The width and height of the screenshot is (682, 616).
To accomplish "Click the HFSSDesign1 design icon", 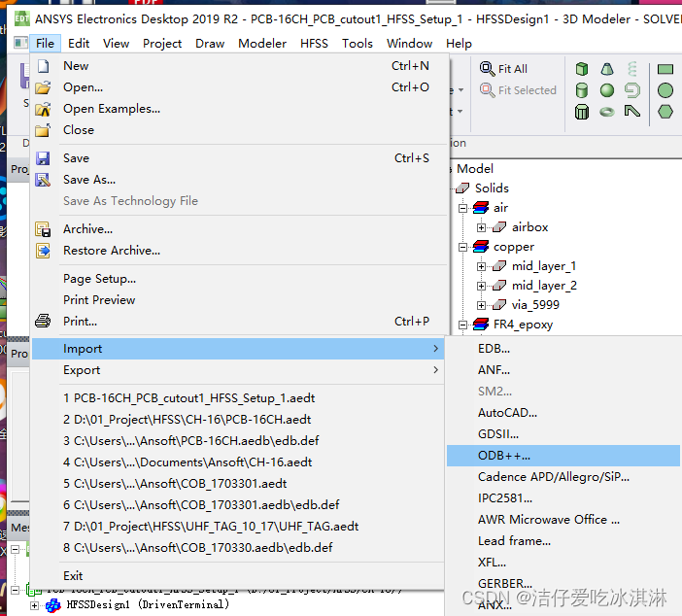I will (53, 605).
